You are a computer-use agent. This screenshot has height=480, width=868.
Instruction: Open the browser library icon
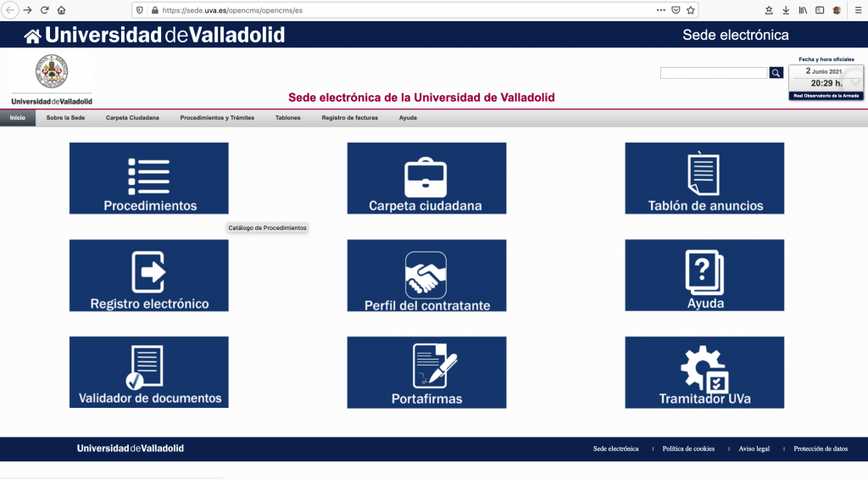[x=803, y=10]
